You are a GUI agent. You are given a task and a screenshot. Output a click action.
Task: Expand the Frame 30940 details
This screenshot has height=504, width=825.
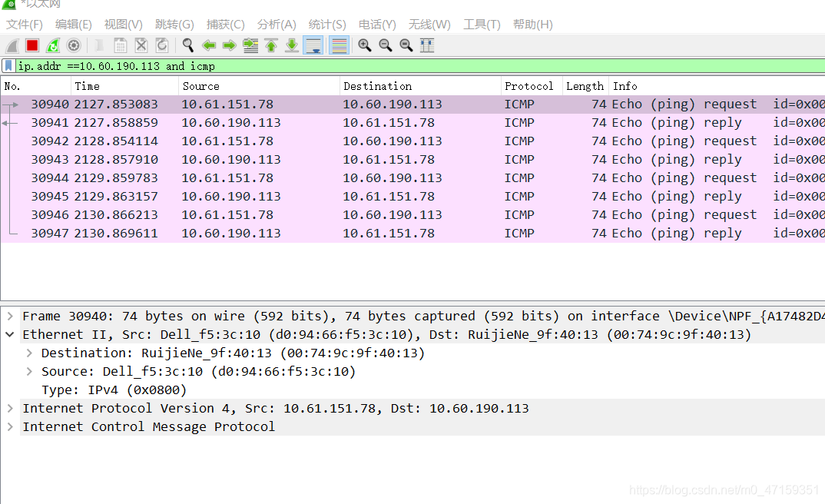click(10, 317)
